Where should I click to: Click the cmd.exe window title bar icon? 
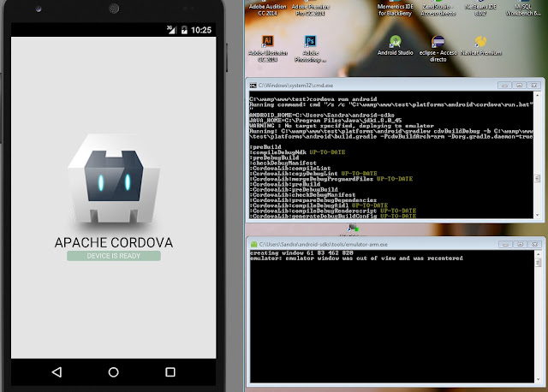tap(253, 86)
